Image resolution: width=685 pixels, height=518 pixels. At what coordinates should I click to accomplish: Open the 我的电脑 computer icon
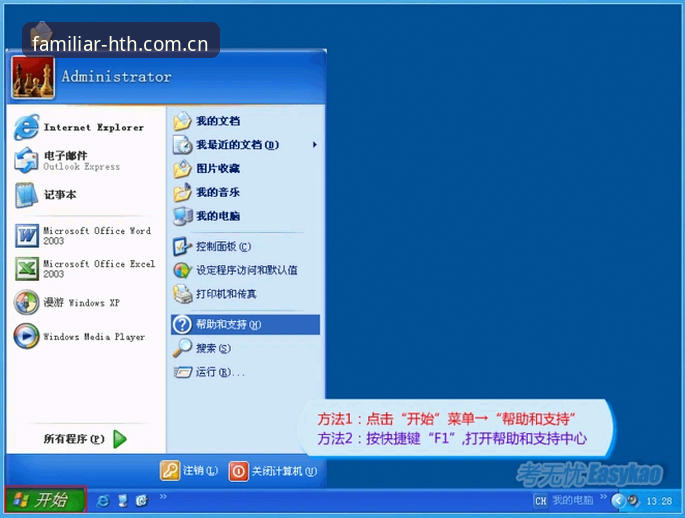[x=182, y=216]
